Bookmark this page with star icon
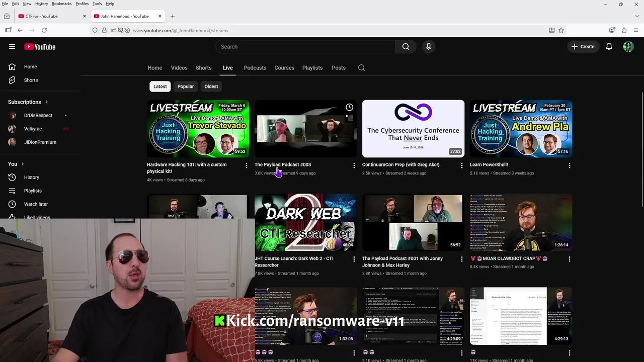This screenshot has height=362, width=644. pyautogui.click(x=561, y=30)
